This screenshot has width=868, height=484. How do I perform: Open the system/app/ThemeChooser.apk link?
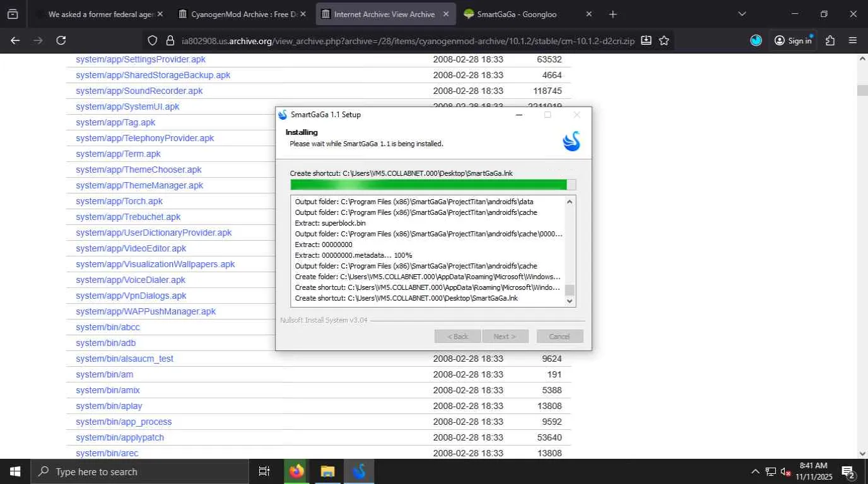[x=139, y=170]
